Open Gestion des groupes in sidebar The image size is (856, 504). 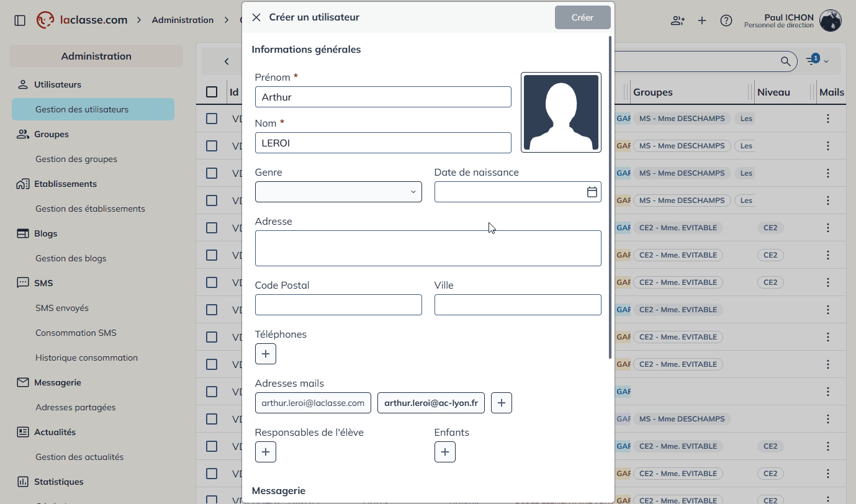[76, 159]
